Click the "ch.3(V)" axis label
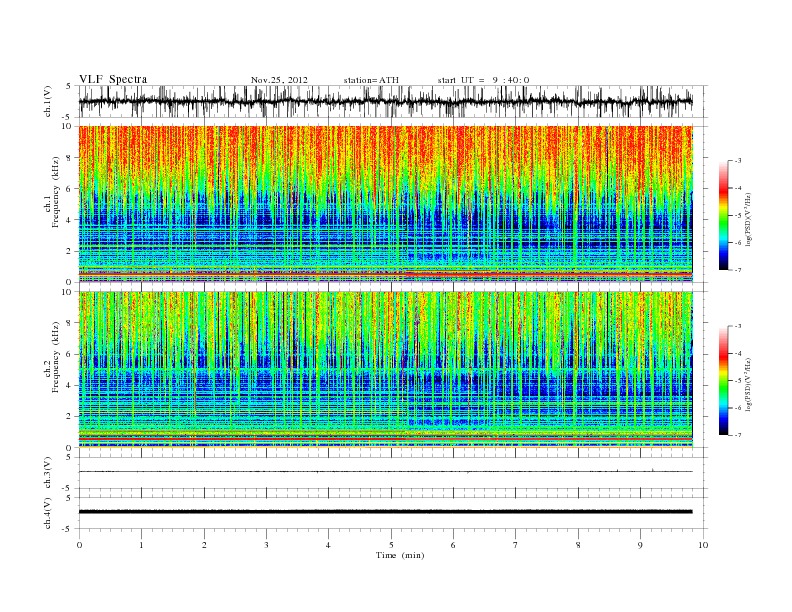Screen dimensions: 792x612 click(x=48, y=473)
